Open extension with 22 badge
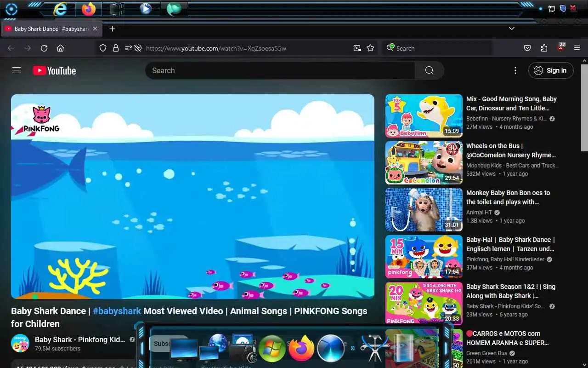 click(561, 47)
